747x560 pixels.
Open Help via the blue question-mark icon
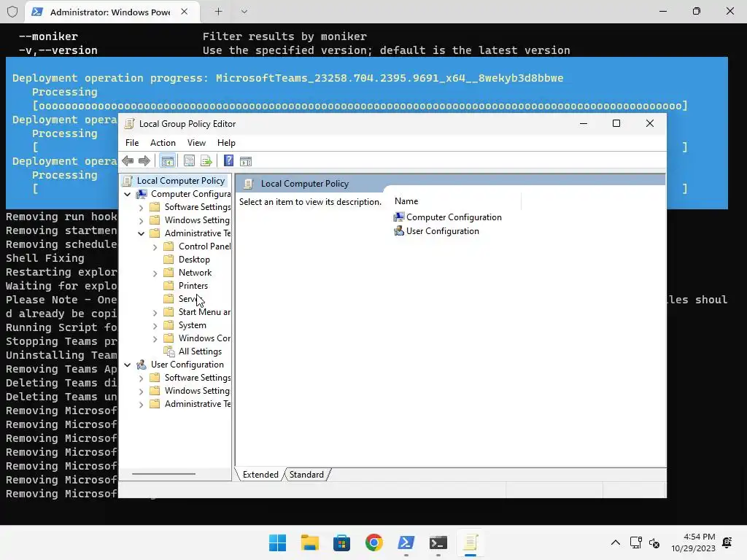[x=228, y=161]
